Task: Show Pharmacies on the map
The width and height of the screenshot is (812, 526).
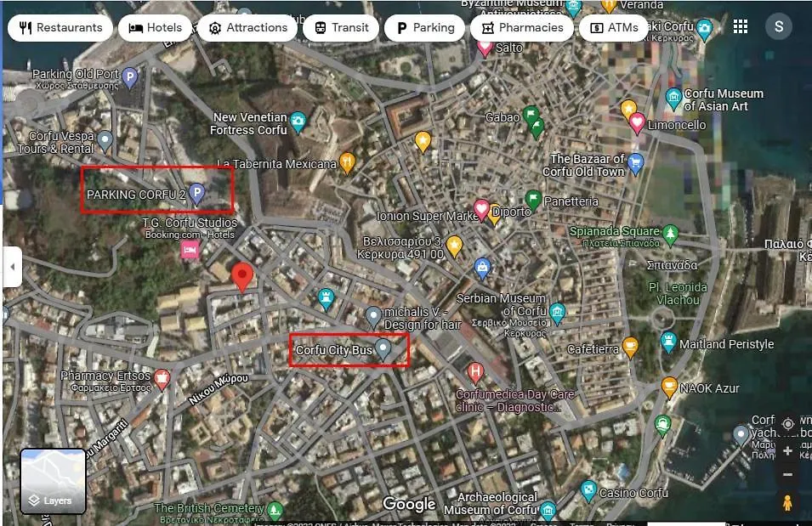Action: (522, 27)
